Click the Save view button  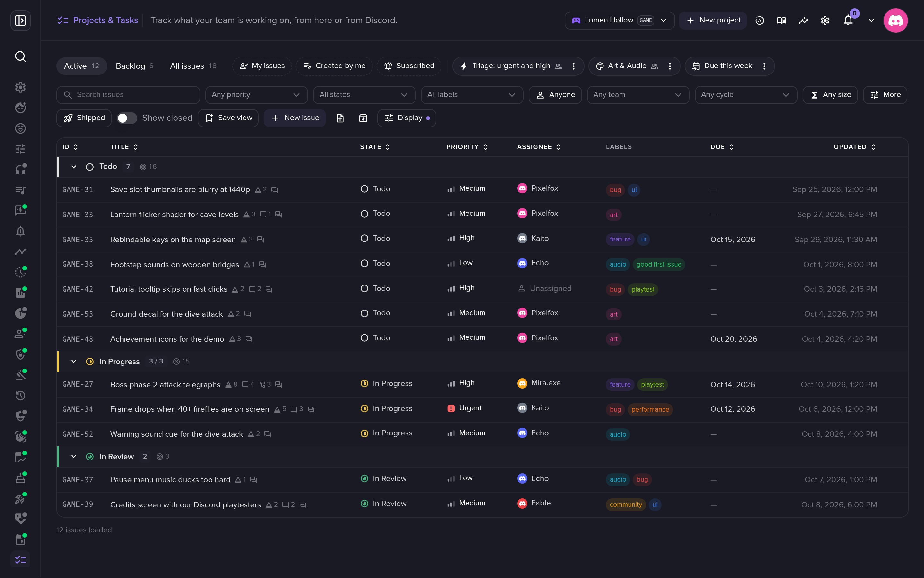click(x=228, y=118)
